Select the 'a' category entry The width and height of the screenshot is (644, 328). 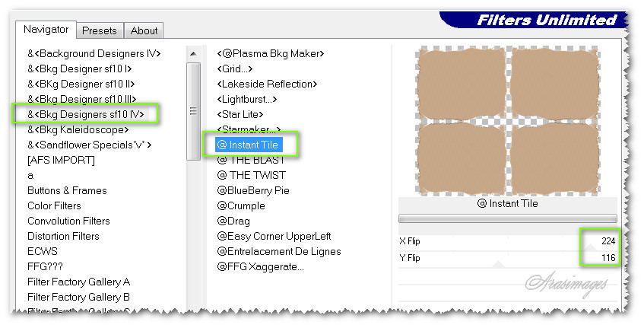30,176
